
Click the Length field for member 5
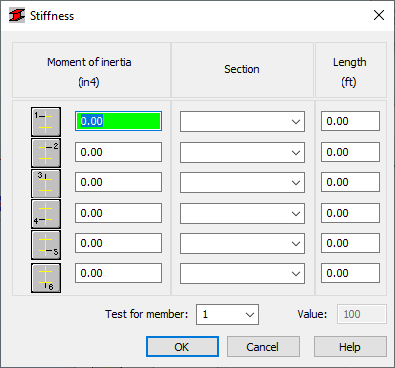(x=350, y=243)
